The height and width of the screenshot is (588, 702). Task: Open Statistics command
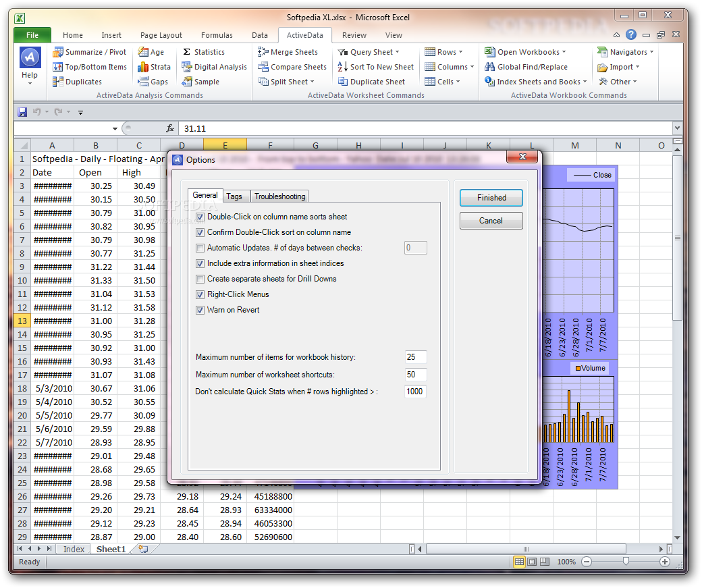coord(203,52)
